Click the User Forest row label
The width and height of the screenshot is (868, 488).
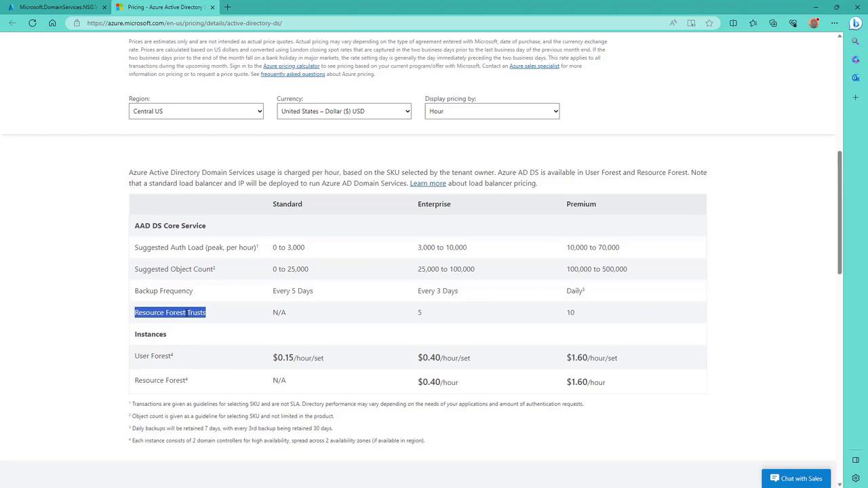[x=154, y=356]
